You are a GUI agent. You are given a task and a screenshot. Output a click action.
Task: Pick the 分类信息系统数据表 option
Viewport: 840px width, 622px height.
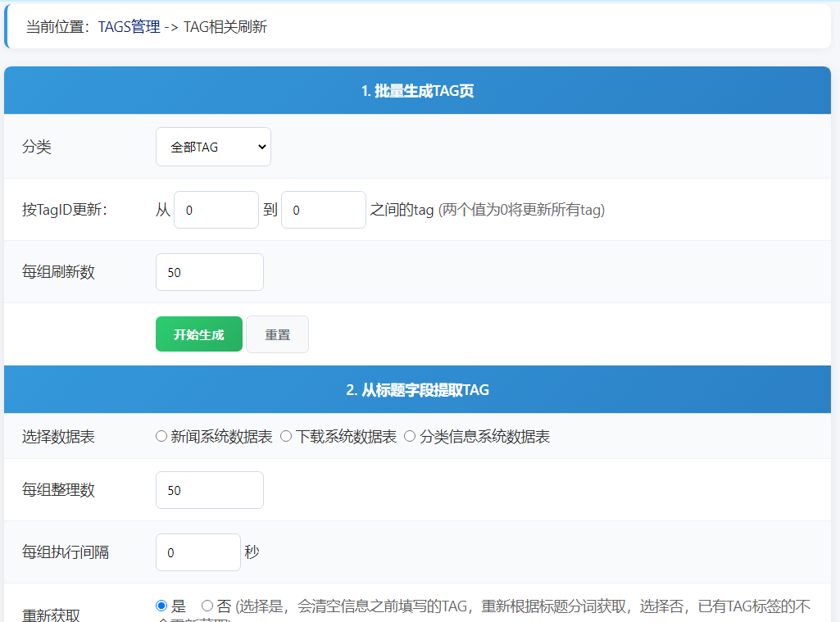pos(410,435)
